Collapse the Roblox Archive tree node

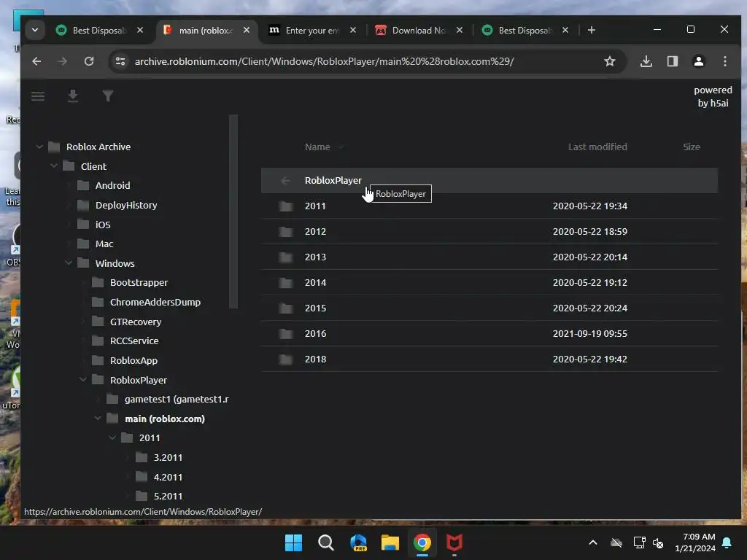point(39,147)
